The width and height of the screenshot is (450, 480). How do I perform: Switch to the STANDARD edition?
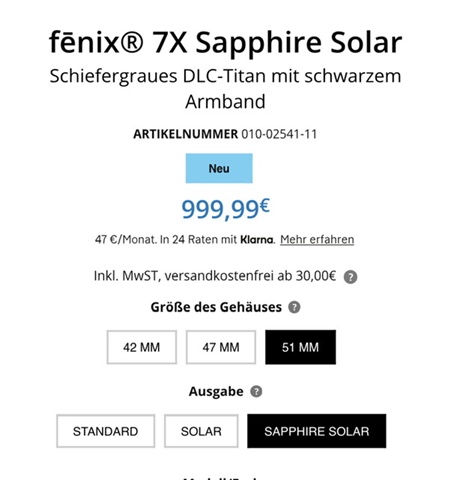pos(106,431)
